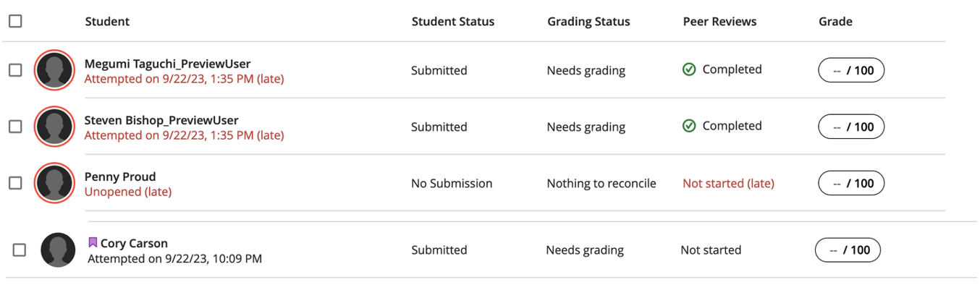Click Penny Proud's Not started (late) status
This screenshot has width=980, height=285.
point(728,183)
